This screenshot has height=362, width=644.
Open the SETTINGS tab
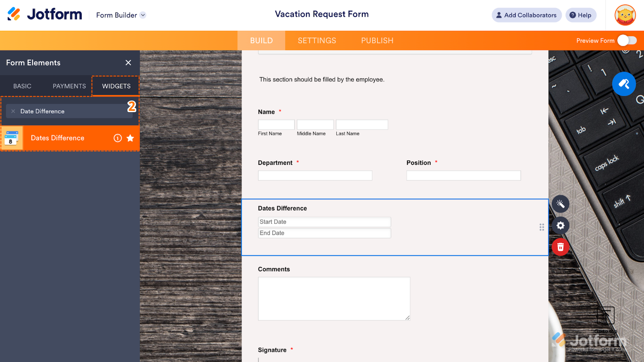[x=317, y=40]
